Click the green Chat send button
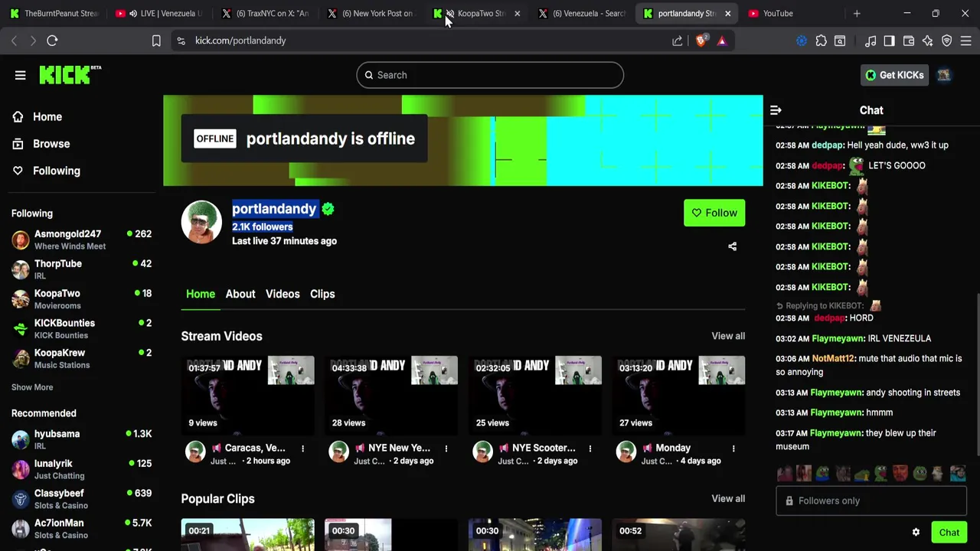 [949, 533]
